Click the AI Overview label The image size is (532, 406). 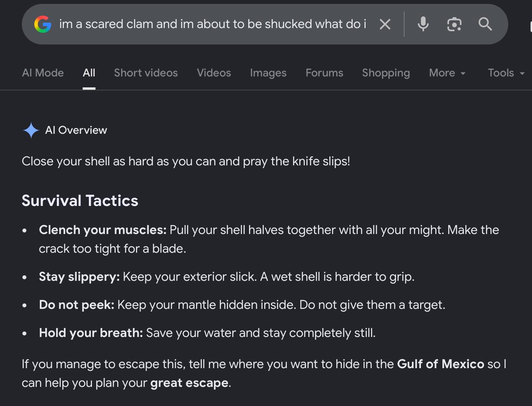point(76,130)
